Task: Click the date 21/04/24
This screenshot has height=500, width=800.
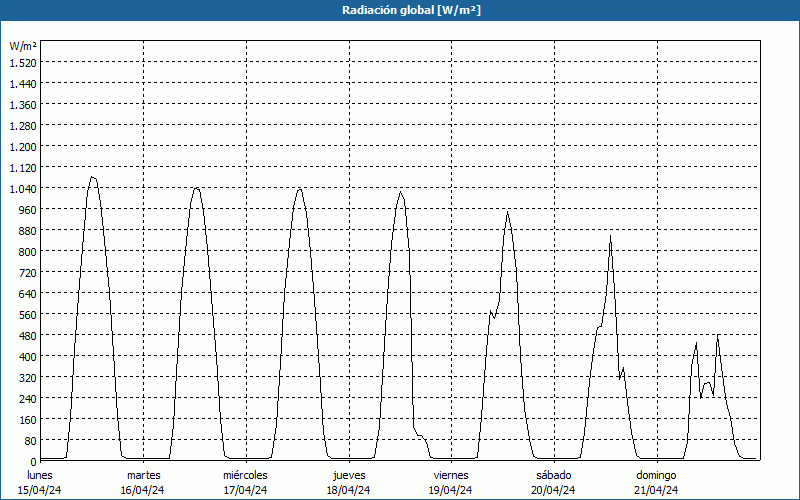Action: point(656,490)
